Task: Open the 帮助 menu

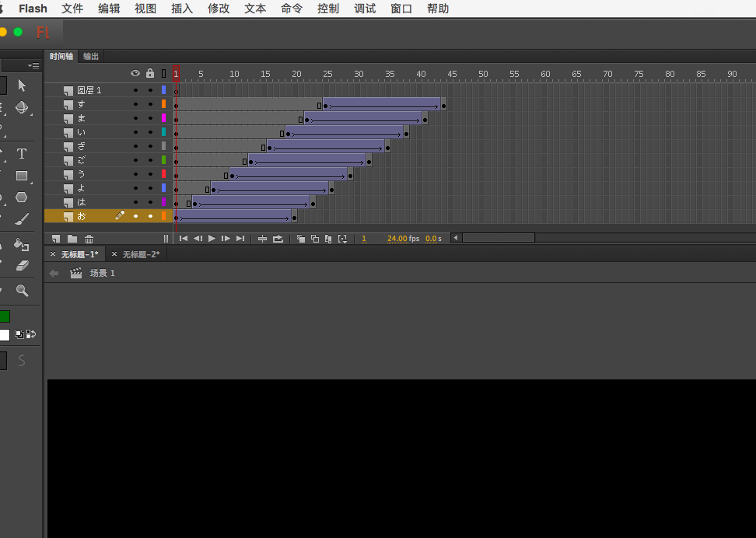Action: [x=438, y=9]
